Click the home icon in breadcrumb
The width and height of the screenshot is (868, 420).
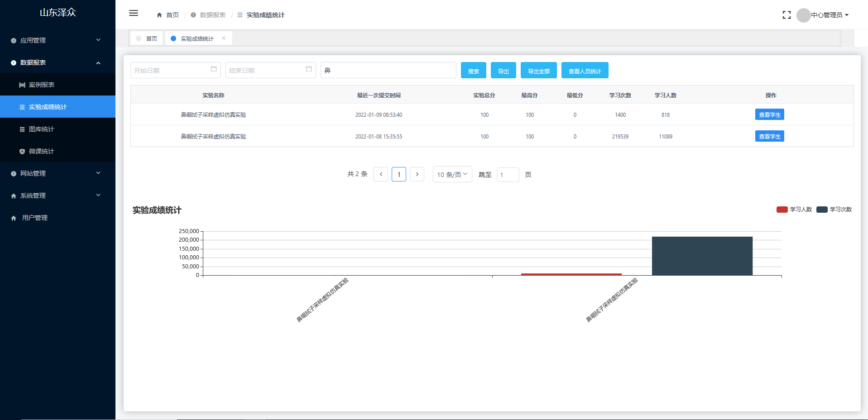[x=159, y=15]
